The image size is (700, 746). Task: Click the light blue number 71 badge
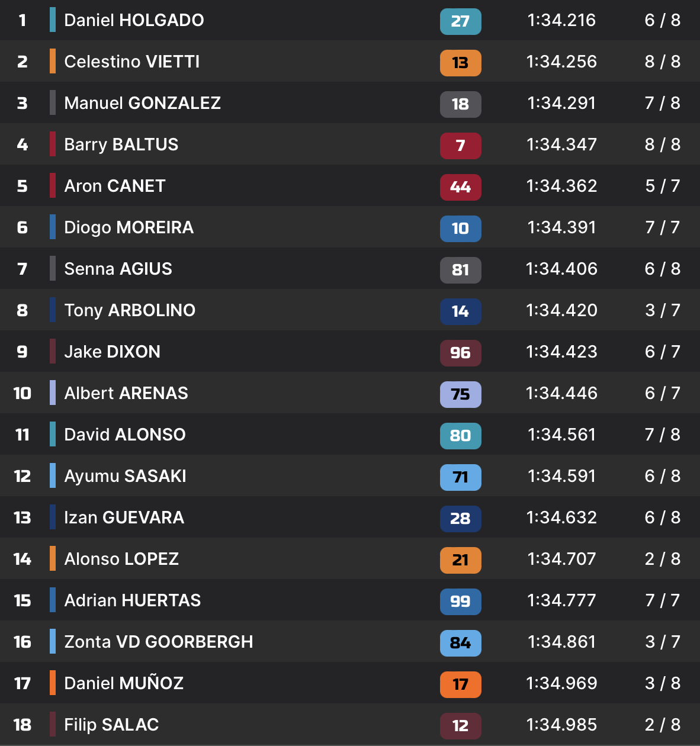460,477
